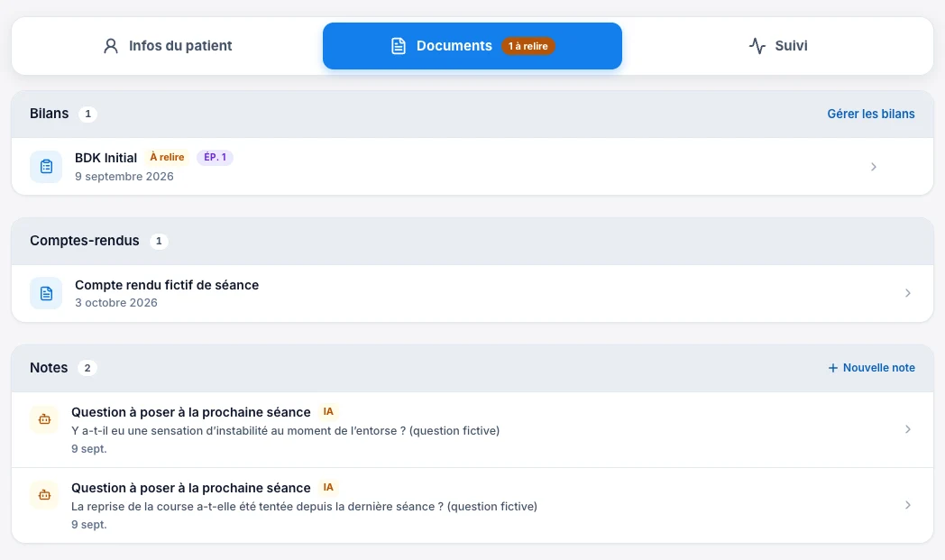Open the BDK Initial bilan
The image size is (945, 560).
pyautogui.click(x=472, y=166)
